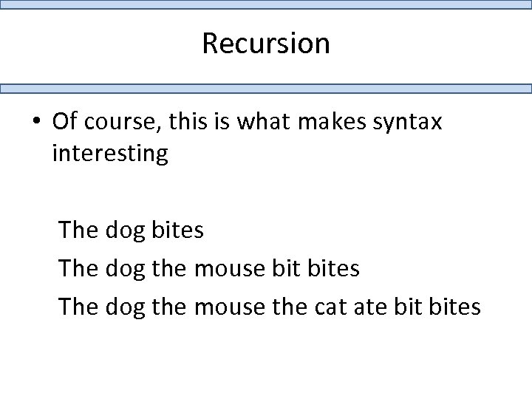This screenshot has height=399, width=532.
Task: Select the word makes in the bullet
Action: tap(321, 122)
